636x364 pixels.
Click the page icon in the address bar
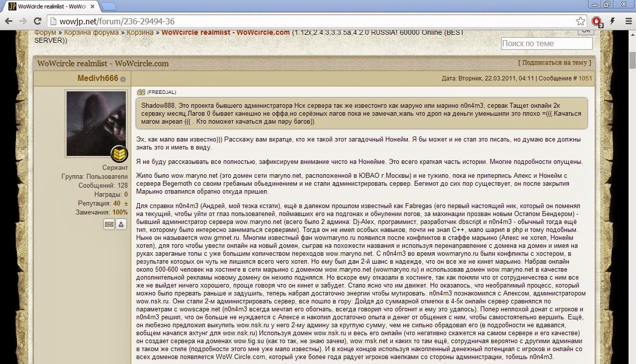click(53, 21)
